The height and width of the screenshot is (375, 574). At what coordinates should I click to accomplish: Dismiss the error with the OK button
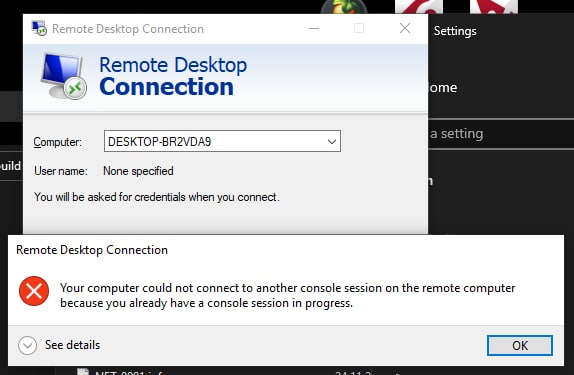coord(519,345)
